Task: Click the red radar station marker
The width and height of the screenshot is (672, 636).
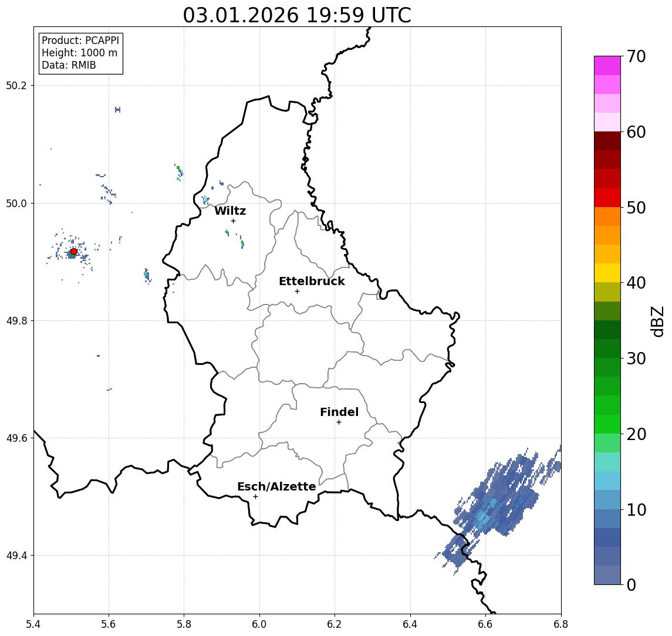Action: point(74,252)
